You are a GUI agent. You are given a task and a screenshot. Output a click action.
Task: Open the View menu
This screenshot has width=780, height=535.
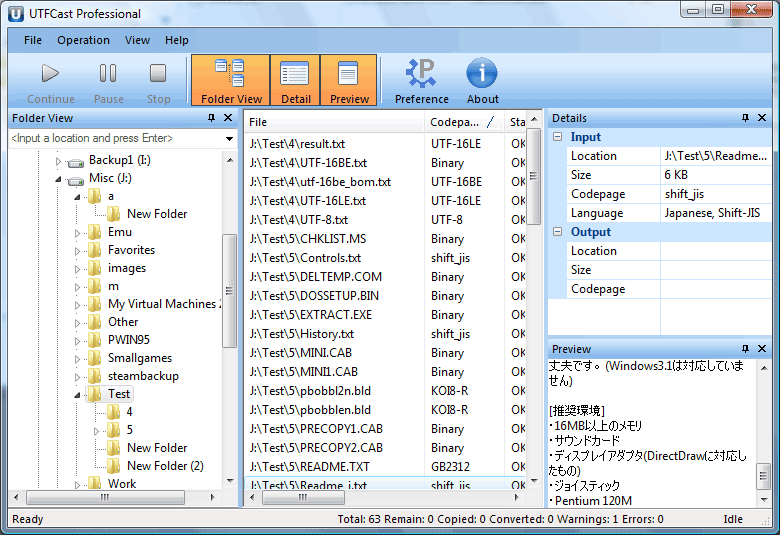coord(137,40)
